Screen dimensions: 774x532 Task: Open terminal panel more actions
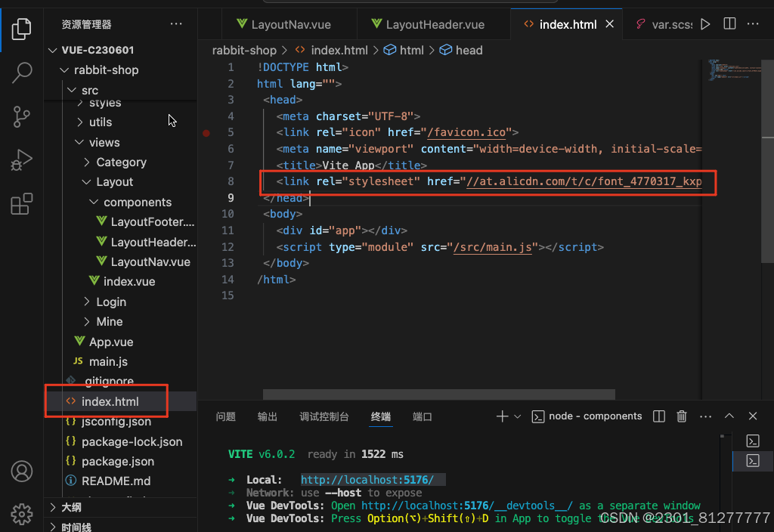[x=706, y=416]
